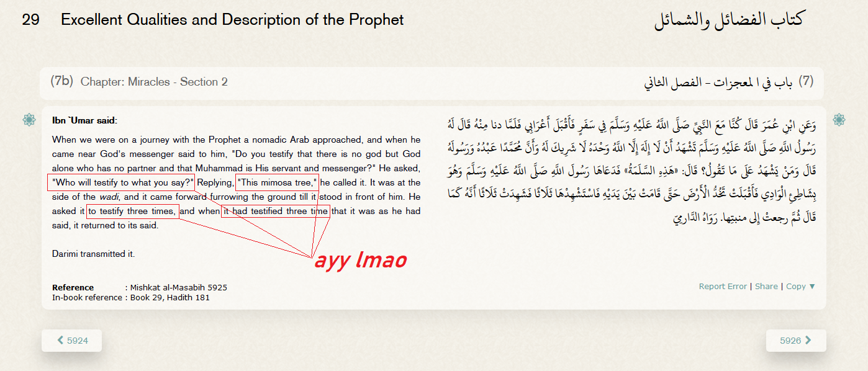The width and height of the screenshot is (868, 371).
Task: Click the 'Reference' label
Action: pyautogui.click(x=73, y=288)
